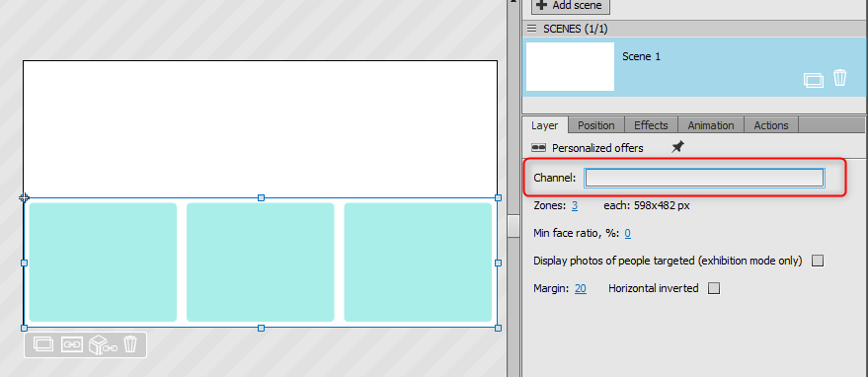The height and width of the screenshot is (377, 868).
Task: Click the Min face ratio value link
Action: coord(628,234)
